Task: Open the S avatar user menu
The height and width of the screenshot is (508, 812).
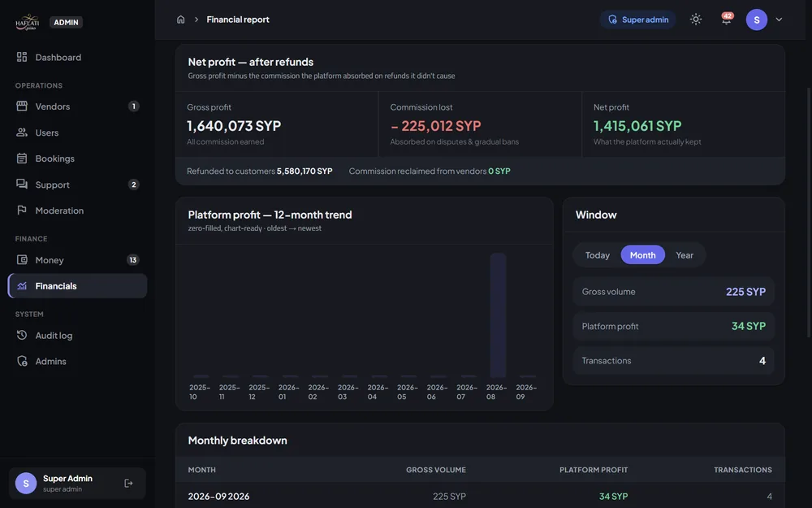Action: pyautogui.click(x=757, y=20)
